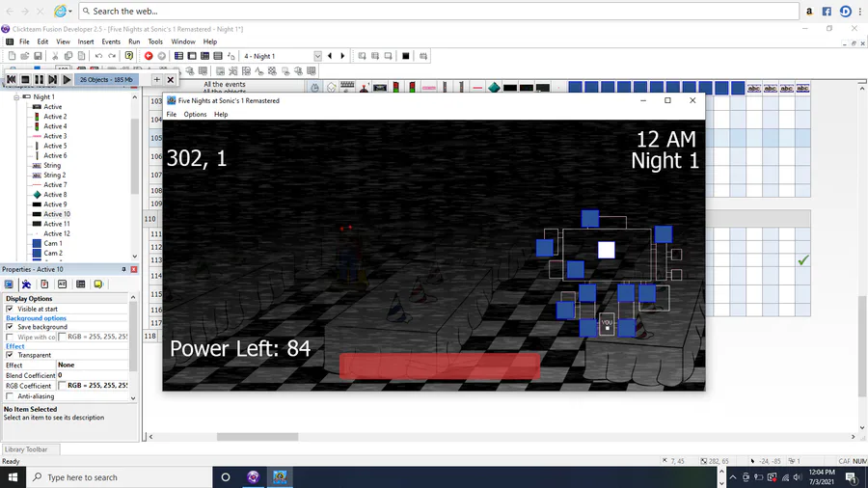Click the red camera toggle bar in game

pyautogui.click(x=440, y=366)
